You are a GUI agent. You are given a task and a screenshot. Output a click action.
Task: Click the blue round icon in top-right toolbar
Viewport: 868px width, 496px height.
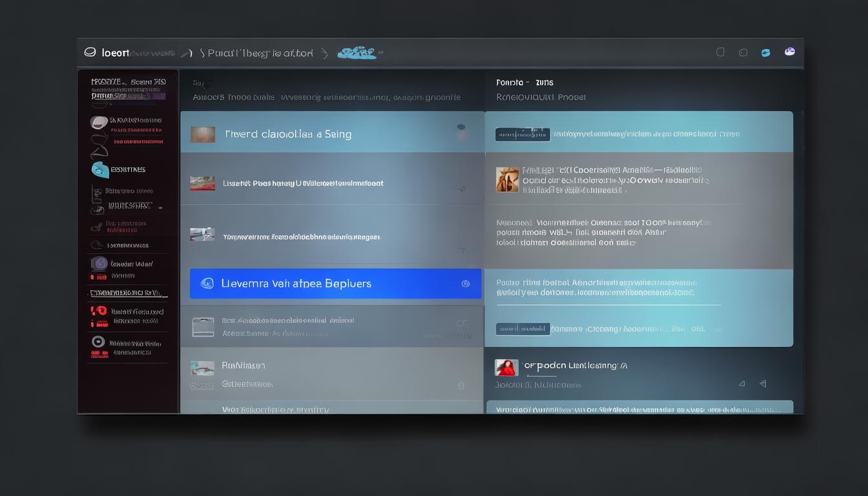pyautogui.click(x=765, y=52)
